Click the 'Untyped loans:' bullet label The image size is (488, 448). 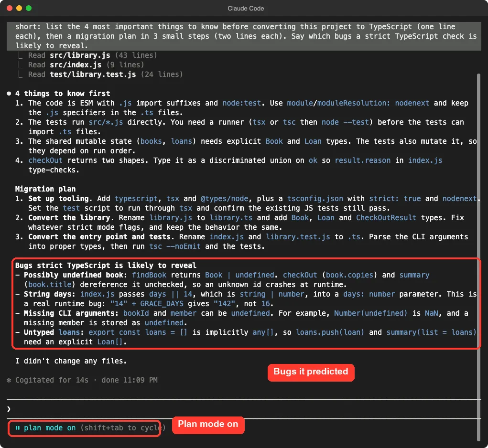pyautogui.click(x=54, y=332)
